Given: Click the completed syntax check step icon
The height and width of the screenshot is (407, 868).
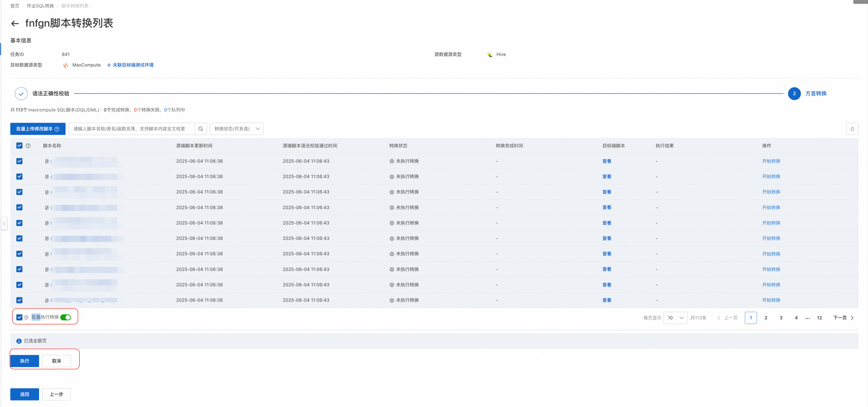Looking at the screenshot, I should pyautogui.click(x=21, y=94).
